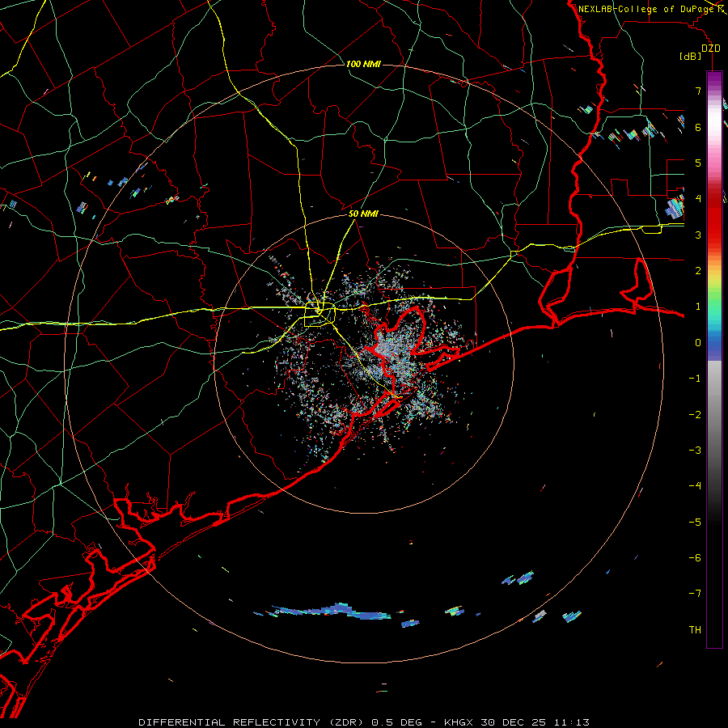Image resolution: width=728 pixels, height=728 pixels.
Task: Select the "-5" value on the dB scale
Action: 695,523
